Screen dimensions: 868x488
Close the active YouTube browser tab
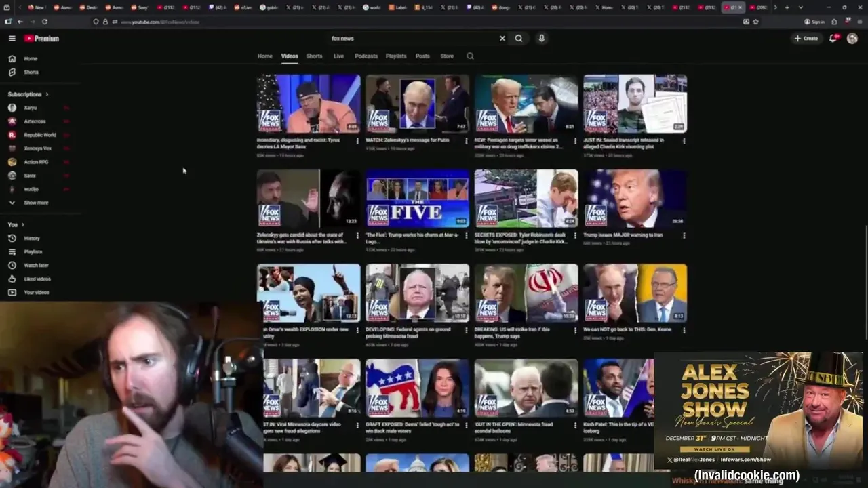(x=741, y=7)
